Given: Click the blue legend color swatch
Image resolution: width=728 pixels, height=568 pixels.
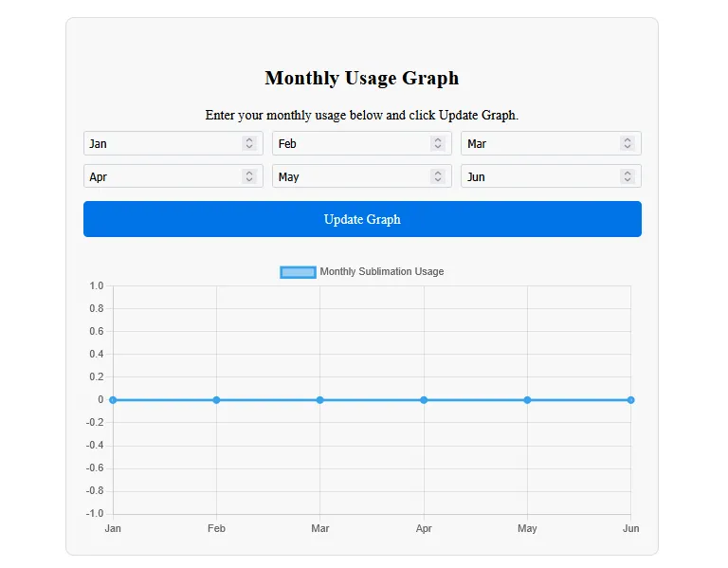Looking at the screenshot, I should pos(298,272).
